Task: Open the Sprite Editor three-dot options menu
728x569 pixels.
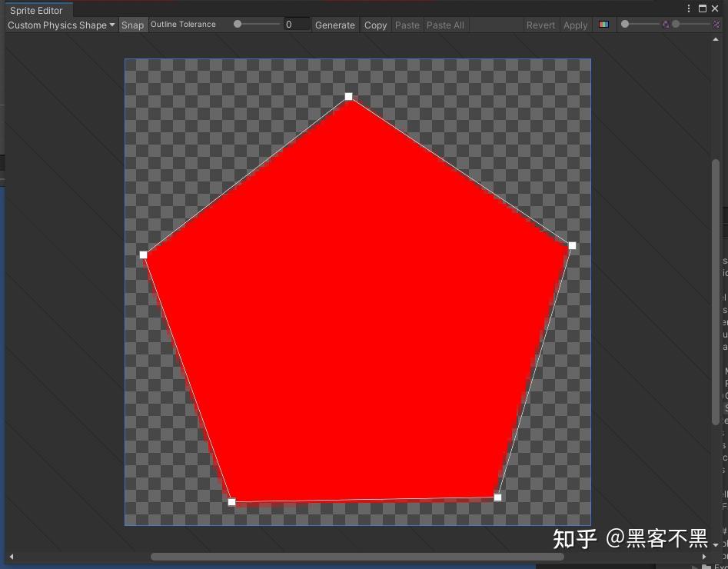Action: coord(689,8)
